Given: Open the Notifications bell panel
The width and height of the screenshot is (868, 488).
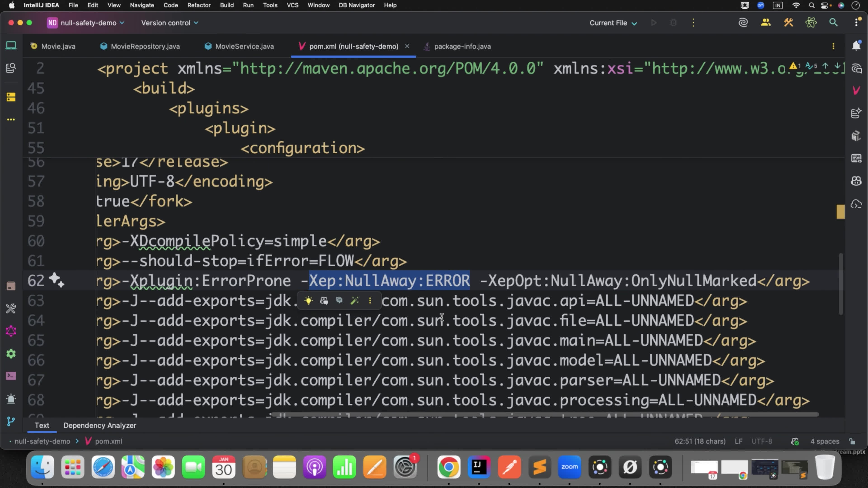Looking at the screenshot, I should 856,45.
